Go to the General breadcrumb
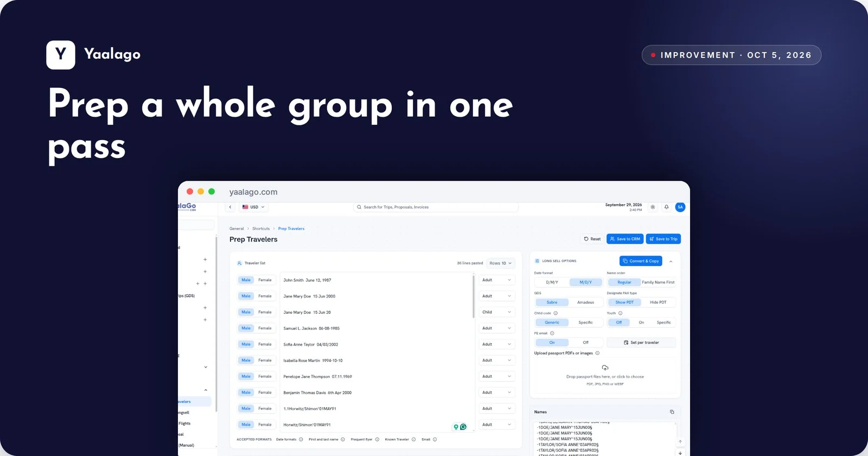868x456 pixels. click(x=237, y=229)
